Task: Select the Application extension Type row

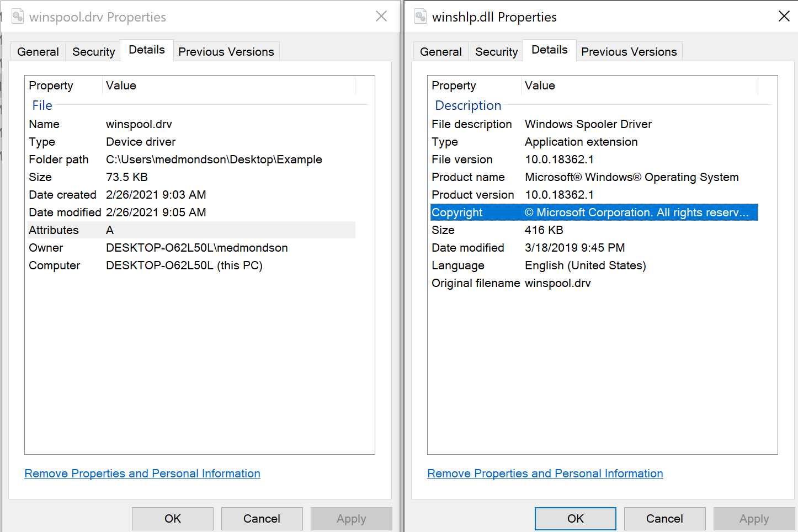Action: (x=594, y=142)
